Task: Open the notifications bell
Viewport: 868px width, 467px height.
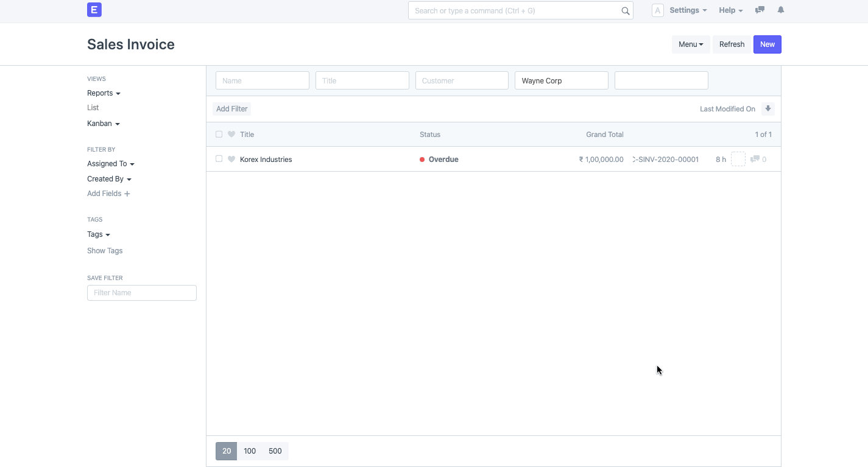Action: pos(780,10)
